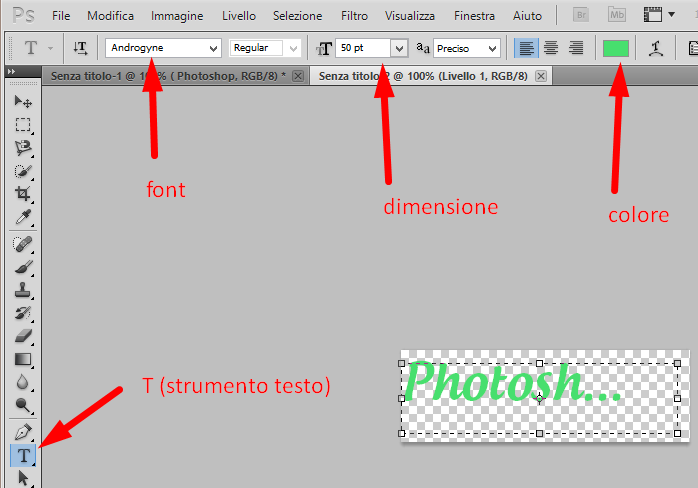698x488 pixels.
Task: Click the font size scrubby TT icon
Action: point(324,49)
